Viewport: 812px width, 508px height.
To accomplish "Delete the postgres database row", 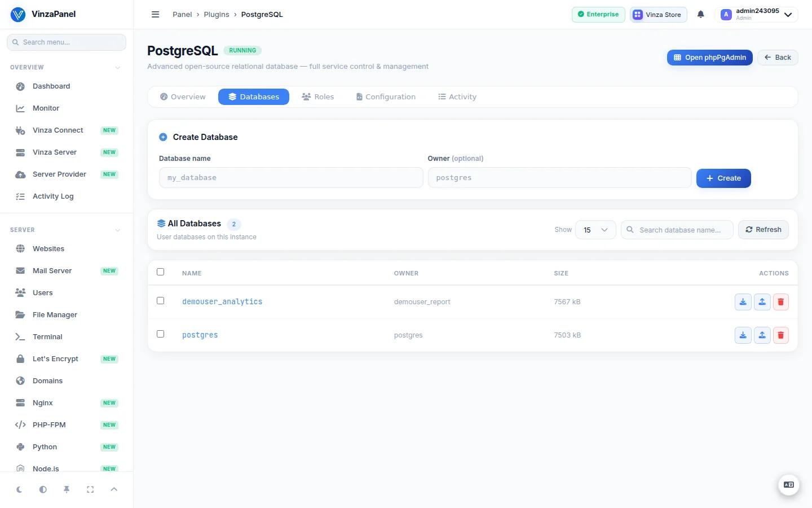I will click(781, 335).
